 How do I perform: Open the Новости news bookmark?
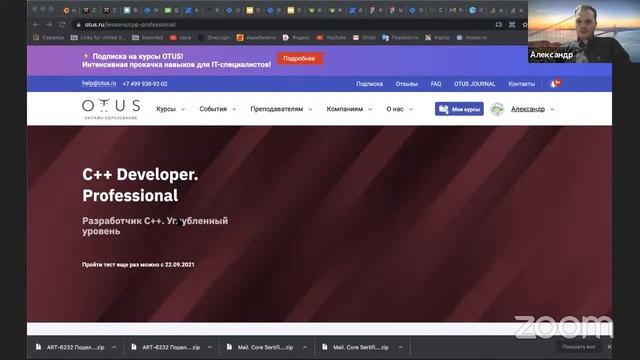point(471,38)
